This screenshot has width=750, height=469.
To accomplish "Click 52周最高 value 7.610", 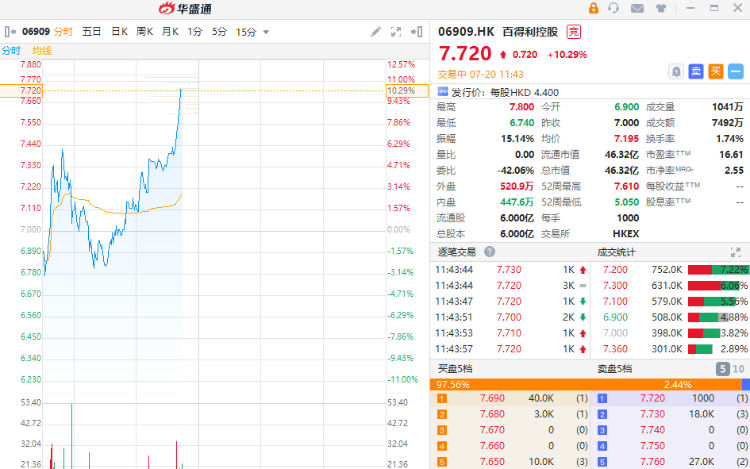I will point(627,186).
